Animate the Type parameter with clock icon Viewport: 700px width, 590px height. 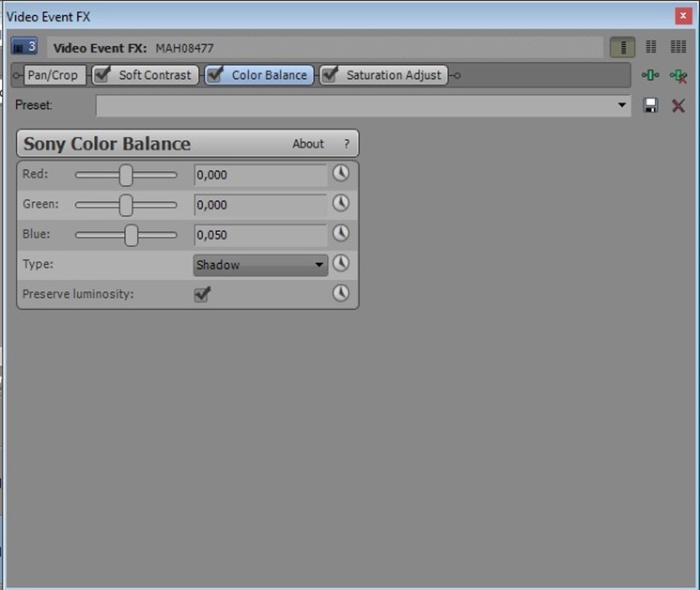tap(341, 263)
